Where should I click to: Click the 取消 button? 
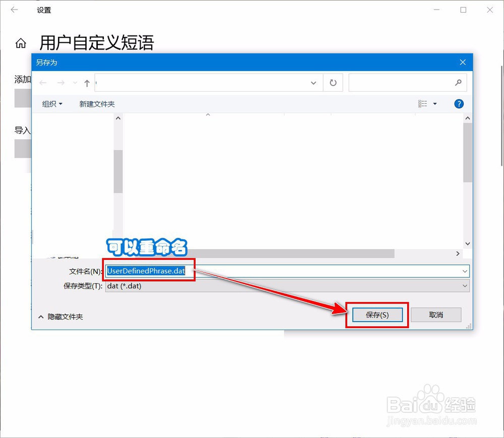(x=436, y=315)
